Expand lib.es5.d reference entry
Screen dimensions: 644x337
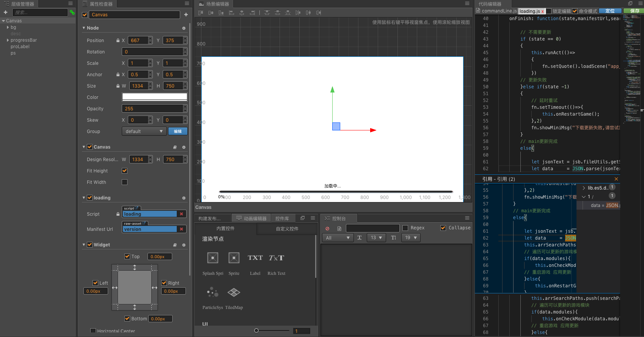tap(584, 188)
